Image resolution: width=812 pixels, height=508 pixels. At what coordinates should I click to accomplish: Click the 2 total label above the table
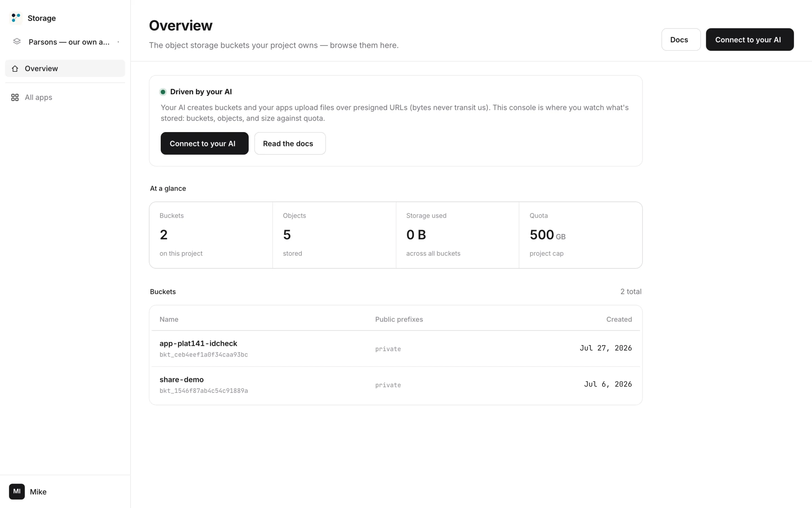click(x=631, y=292)
